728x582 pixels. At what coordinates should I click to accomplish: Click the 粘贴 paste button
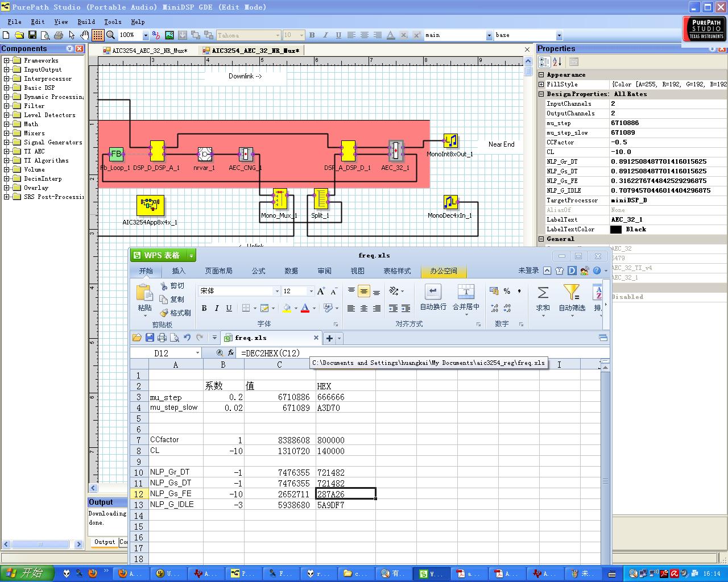pos(144,300)
